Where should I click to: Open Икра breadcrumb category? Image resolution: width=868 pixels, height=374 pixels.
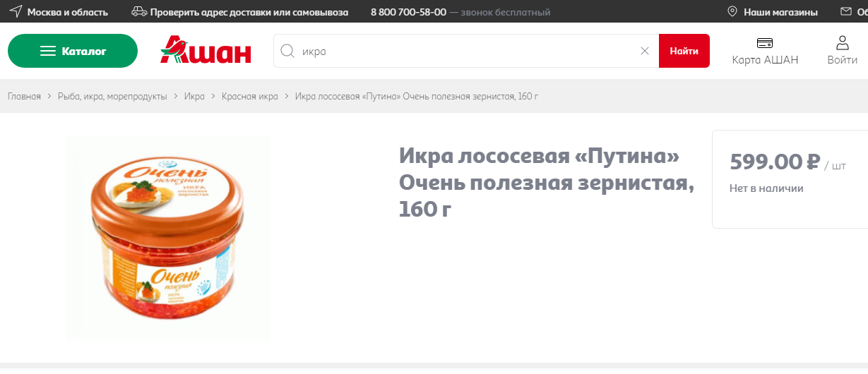pos(194,96)
